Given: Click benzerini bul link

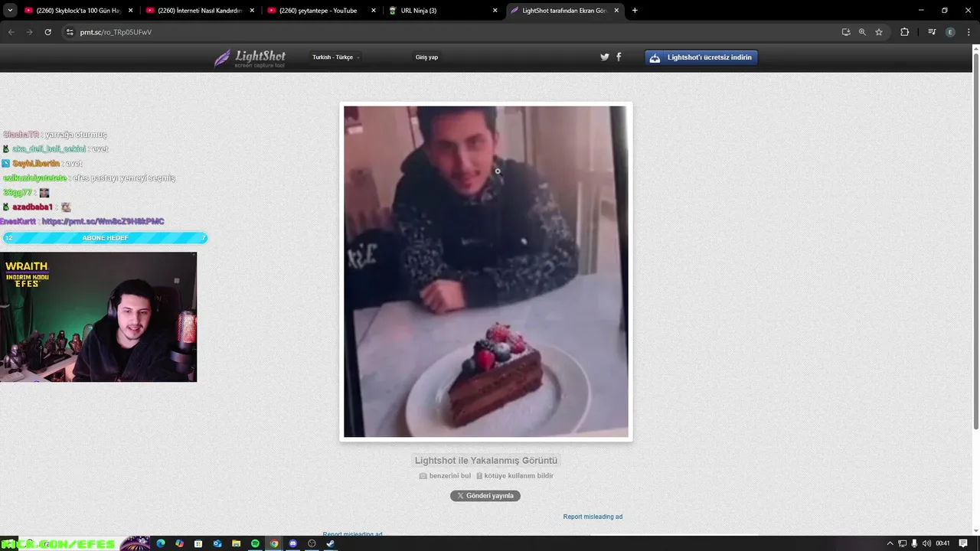Looking at the screenshot, I should point(445,476).
